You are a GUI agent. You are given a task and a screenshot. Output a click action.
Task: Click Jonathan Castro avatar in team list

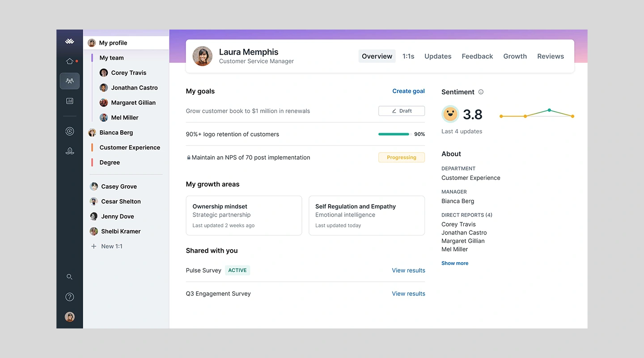point(104,88)
